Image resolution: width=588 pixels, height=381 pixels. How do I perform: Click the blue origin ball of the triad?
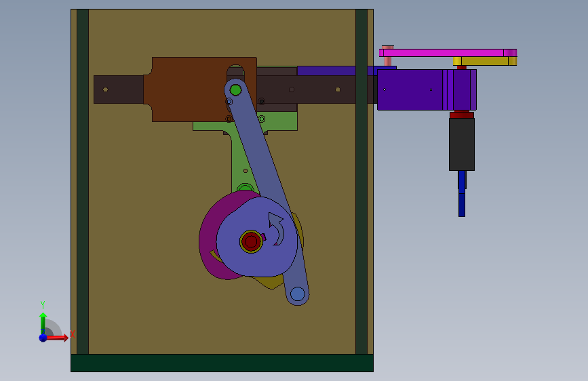click(x=43, y=338)
